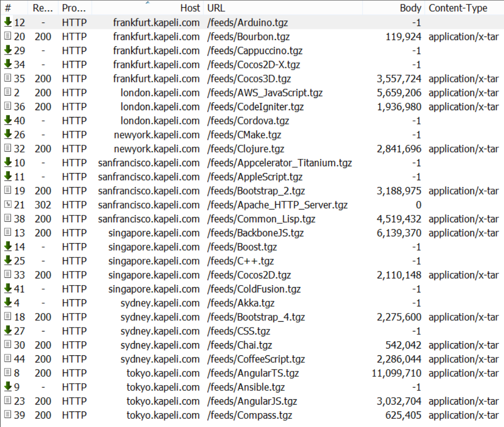
Task: Sort by the Result column header
Action: pyautogui.click(x=43, y=8)
